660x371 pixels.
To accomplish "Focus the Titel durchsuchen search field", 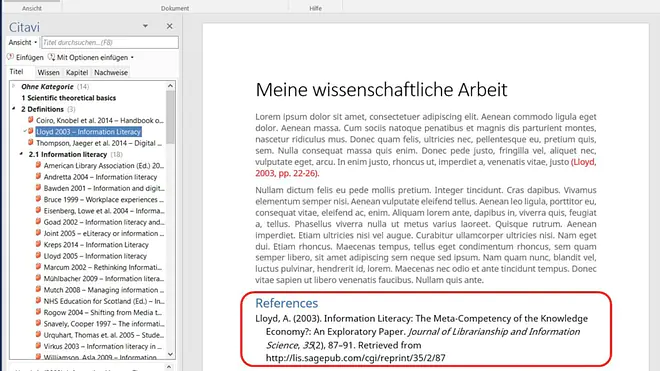I will 110,43.
